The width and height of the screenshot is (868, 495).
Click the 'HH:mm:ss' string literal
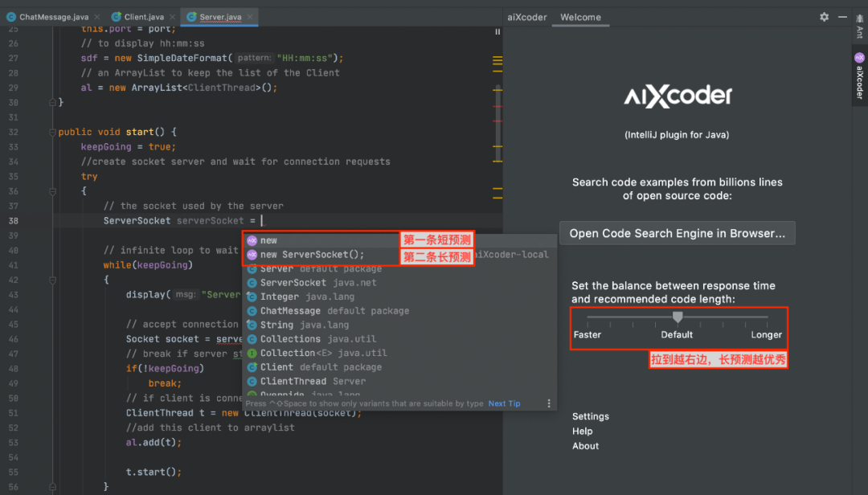(305, 58)
